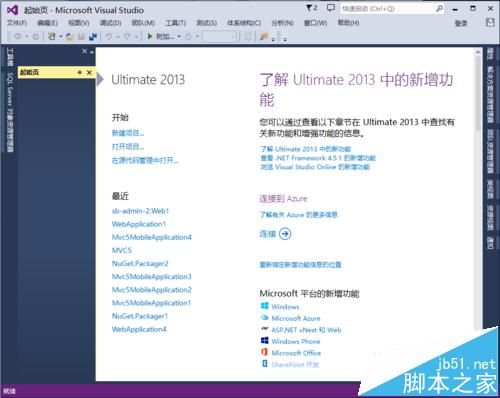Screen dimensions: 500x398
Task: Open the 附加 debug target dropdown arrow
Action: click(x=179, y=36)
